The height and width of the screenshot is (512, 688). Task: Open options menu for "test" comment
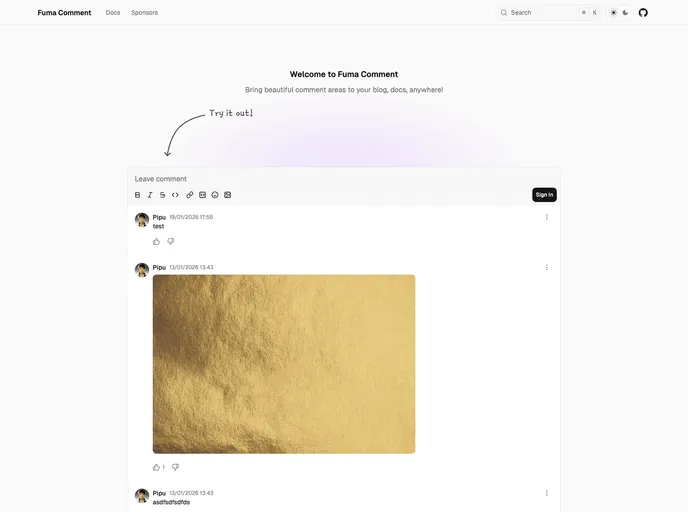[x=546, y=217]
